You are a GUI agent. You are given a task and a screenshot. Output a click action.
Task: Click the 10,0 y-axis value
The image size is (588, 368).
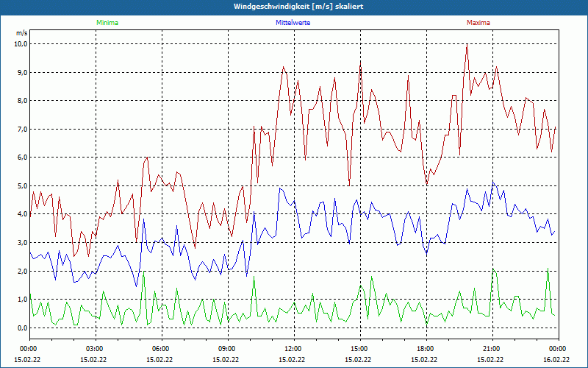[x=21, y=44]
